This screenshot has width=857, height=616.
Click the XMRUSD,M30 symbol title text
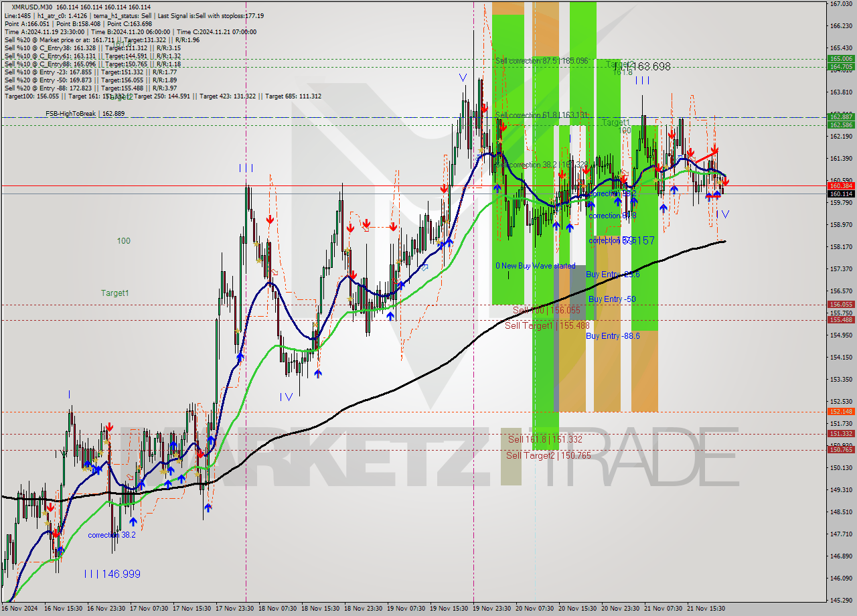click(33, 7)
